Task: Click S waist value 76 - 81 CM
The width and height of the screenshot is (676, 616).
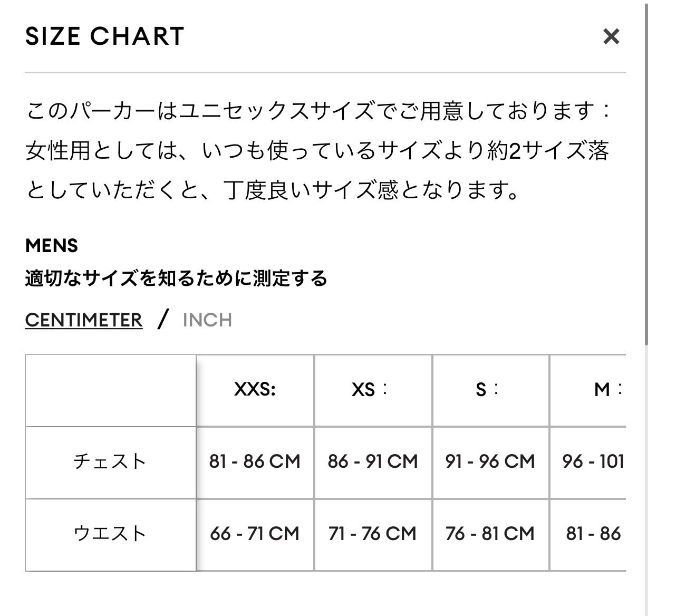Action: [490, 534]
